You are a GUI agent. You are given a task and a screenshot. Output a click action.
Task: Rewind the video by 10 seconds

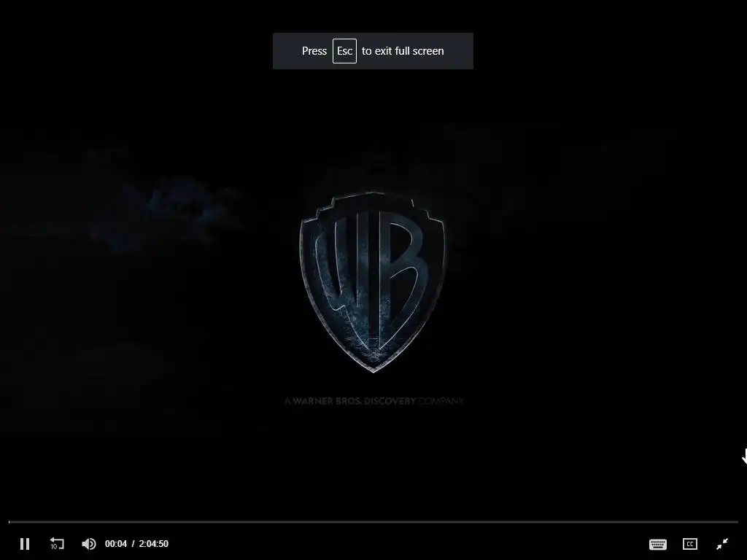coord(57,543)
